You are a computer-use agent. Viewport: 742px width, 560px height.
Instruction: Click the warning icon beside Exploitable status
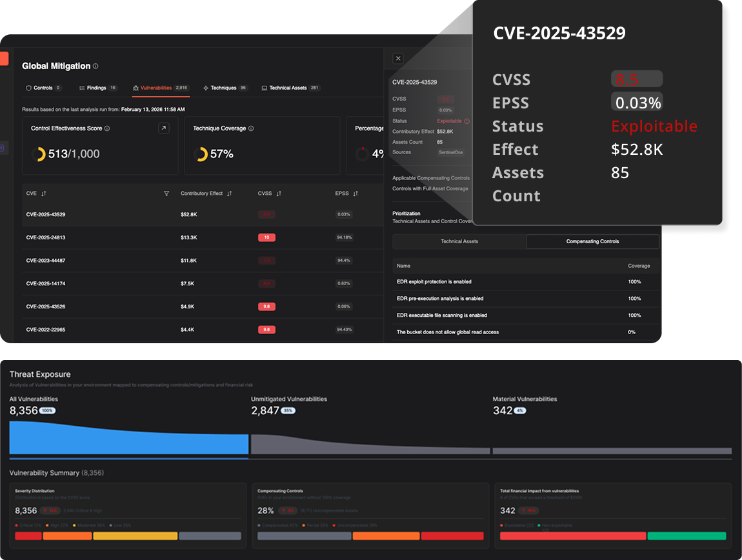point(467,121)
